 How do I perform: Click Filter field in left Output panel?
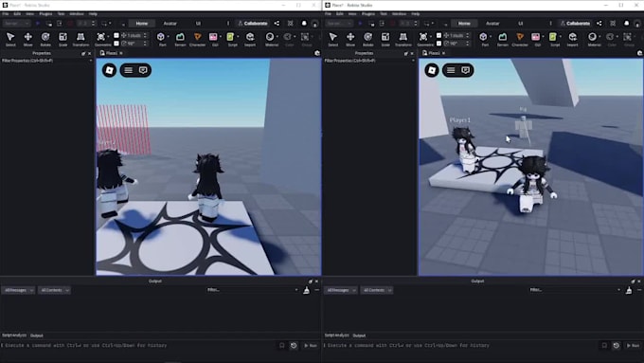point(251,290)
